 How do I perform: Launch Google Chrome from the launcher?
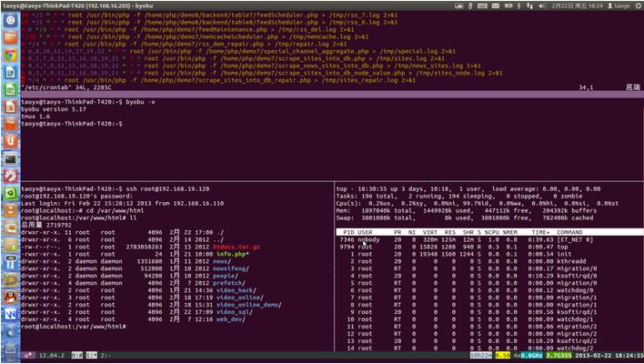click(x=10, y=56)
